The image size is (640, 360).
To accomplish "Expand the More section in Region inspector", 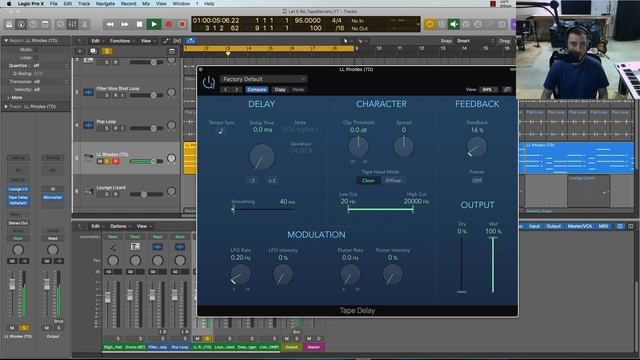I will pyautogui.click(x=16, y=98).
